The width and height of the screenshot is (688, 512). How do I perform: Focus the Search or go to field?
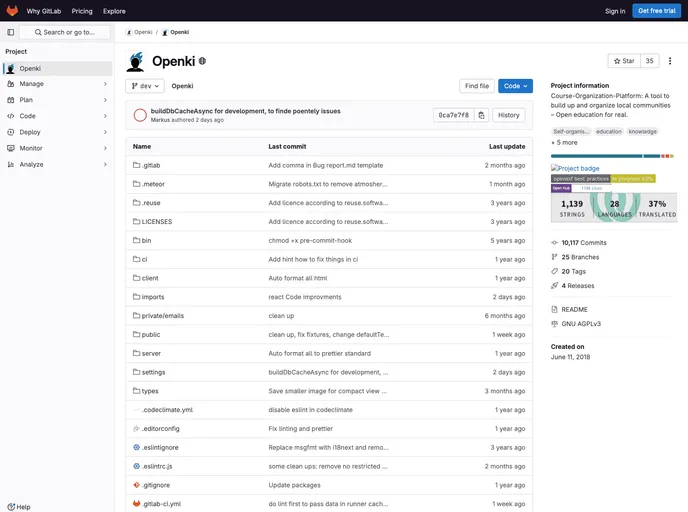point(65,32)
